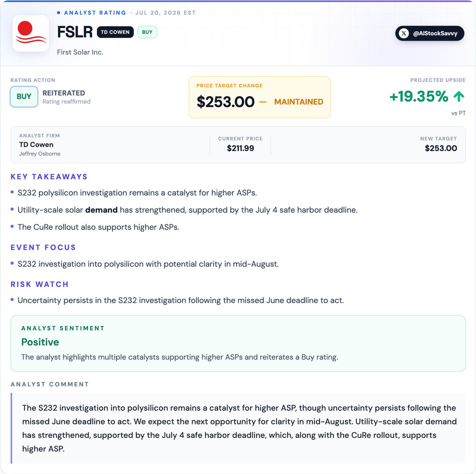This screenshot has height=474, width=476.
Task: Open the @AIStockSavvy handle pill
Action: 430,33
